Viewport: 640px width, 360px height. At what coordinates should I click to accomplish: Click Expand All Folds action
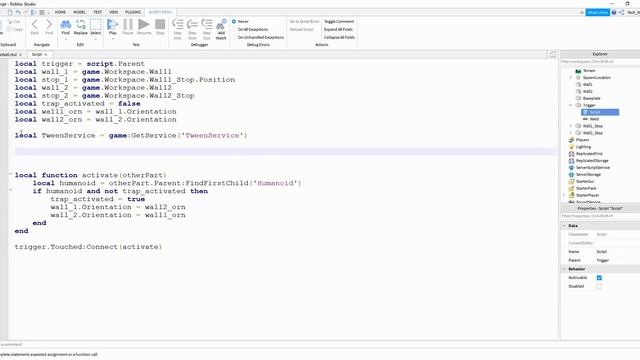point(338,29)
